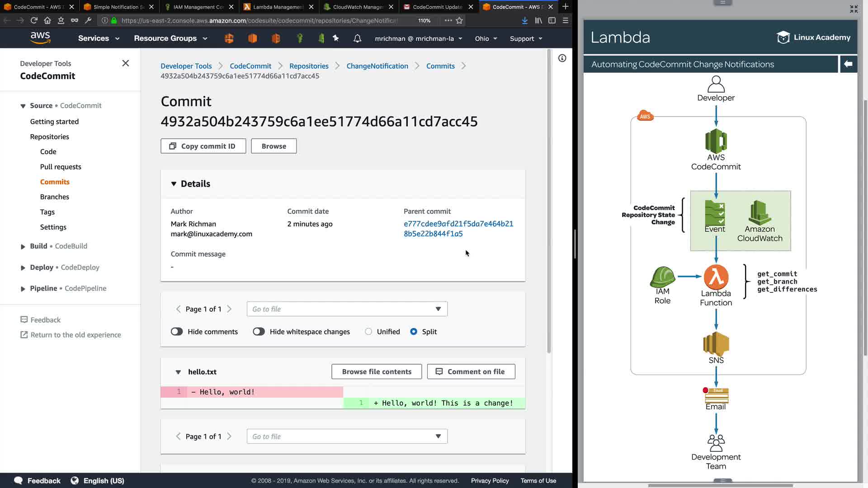This screenshot has width=868, height=488.
Task: Open the notifications bell icon
Action: [357, 38]
